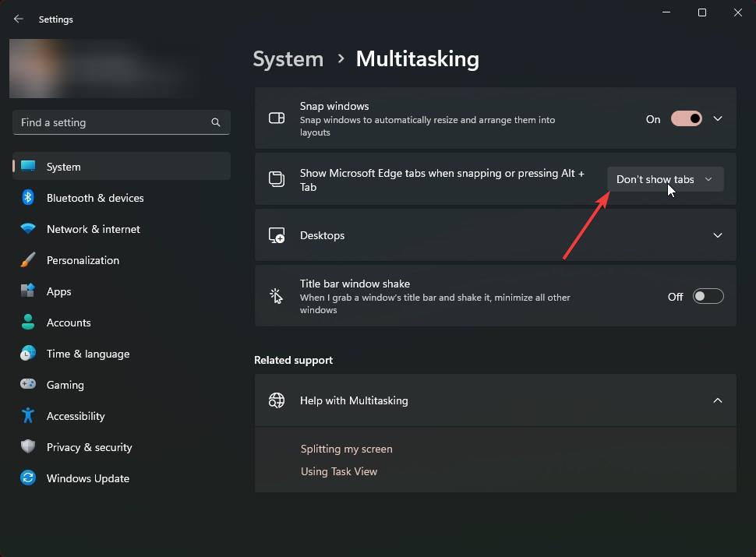Open the Splitting my screen link
The width and height of the screenshot is (756, 557).
(347, 449)
